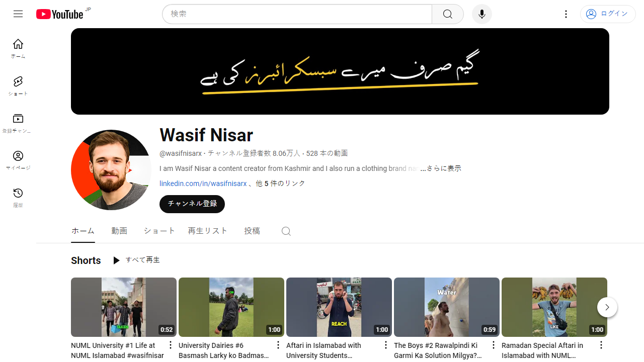Search within channel via magnifier icon
This screenshot has width=644, height=362.
point(286,231)
